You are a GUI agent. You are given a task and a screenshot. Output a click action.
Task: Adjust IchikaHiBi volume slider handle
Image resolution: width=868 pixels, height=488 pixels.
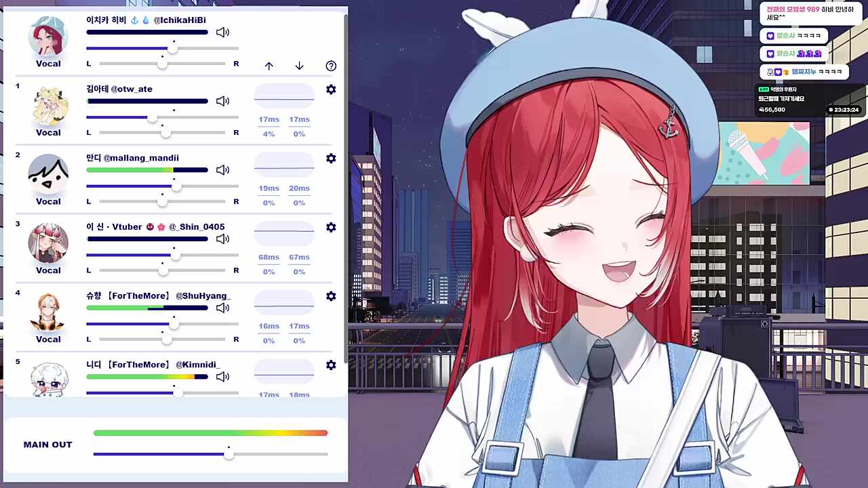172,48
